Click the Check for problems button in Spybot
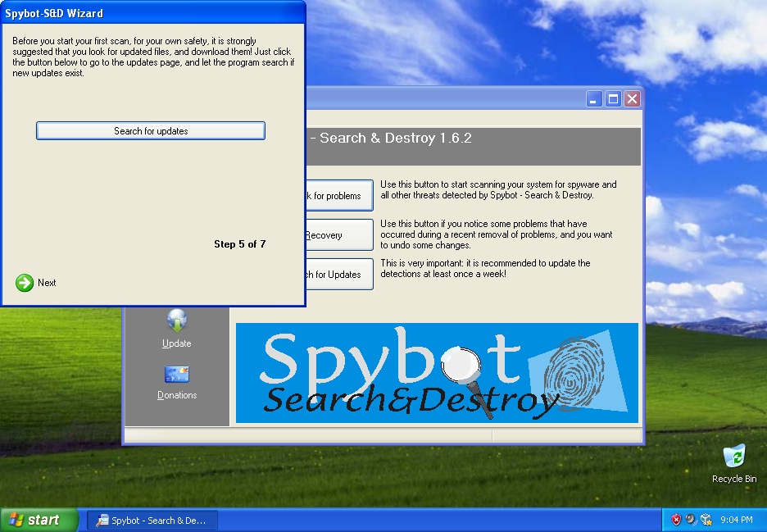The image size is (767, 532). pos(339,195)
